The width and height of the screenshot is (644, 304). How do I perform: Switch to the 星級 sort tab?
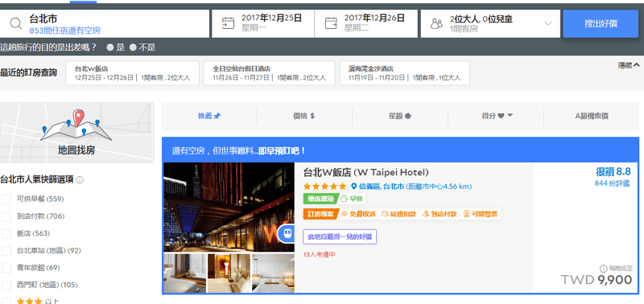click(400, 116)
